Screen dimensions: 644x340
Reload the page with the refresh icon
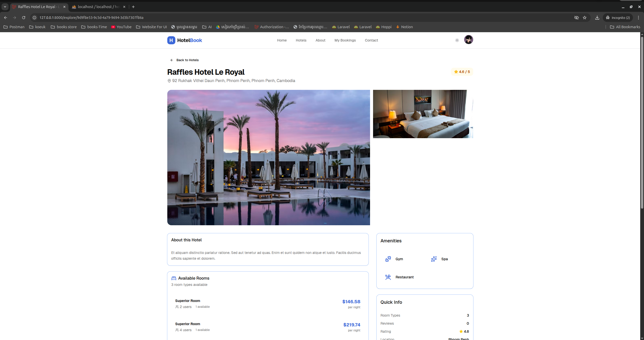(x=24, y=18)
